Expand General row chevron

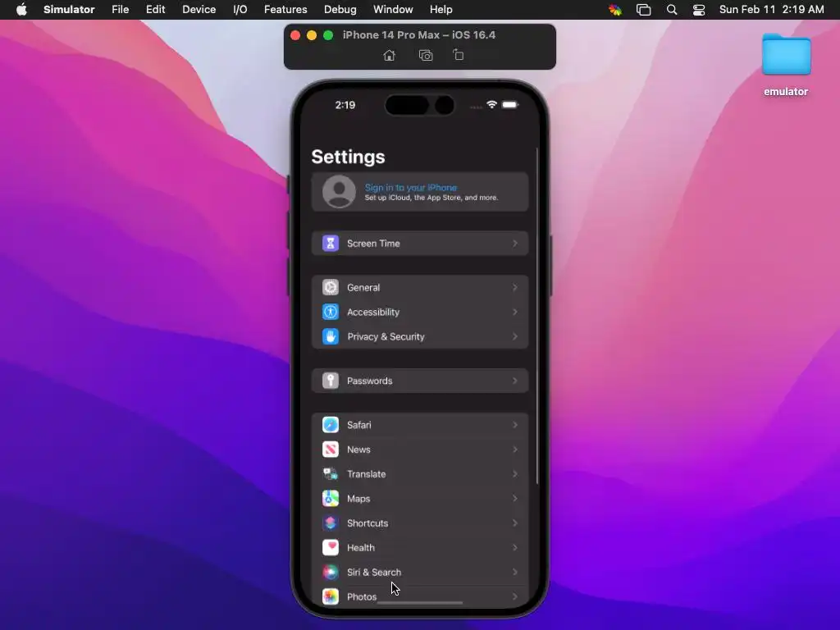pyautogui.click(x=515, y=287)
